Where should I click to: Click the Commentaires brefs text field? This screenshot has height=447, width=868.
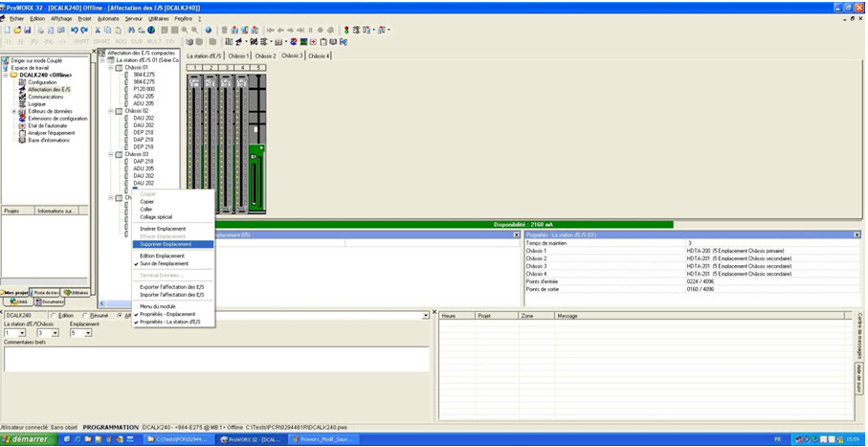click(x=216, y=359)
